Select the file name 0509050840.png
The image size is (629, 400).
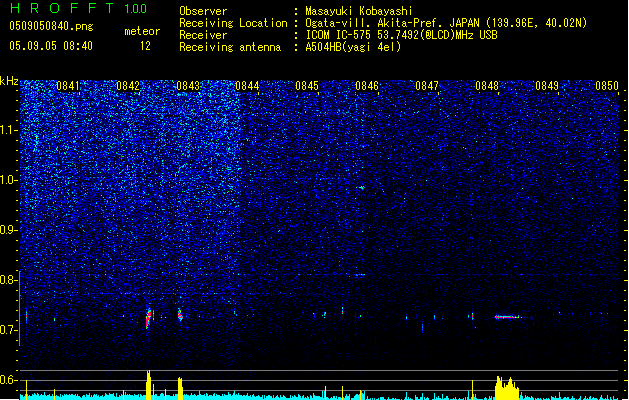51,26
